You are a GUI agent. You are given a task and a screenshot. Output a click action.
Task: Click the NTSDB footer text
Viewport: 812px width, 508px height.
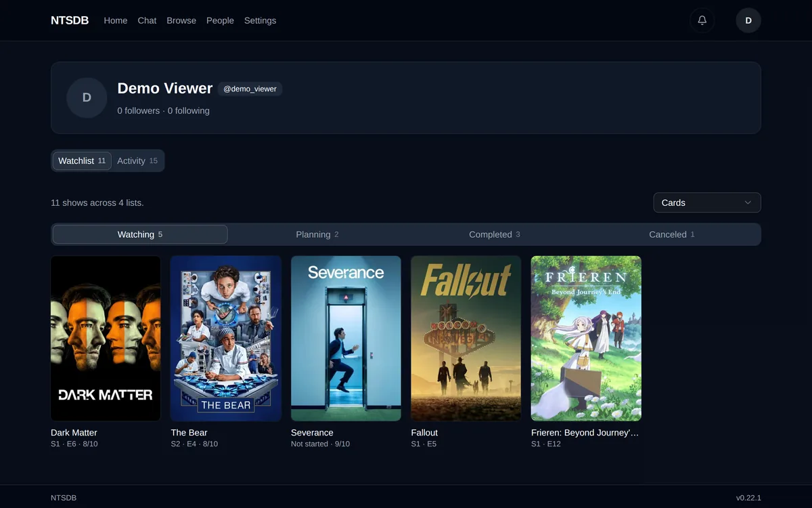click(x=64, y=498)
